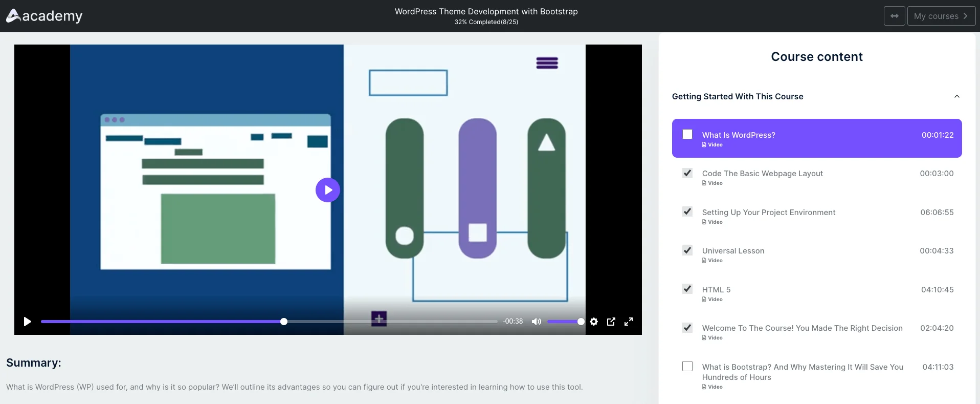This screenshot has width=980, height=404.
Task: Open the My courses button
Action: point(941,16)
